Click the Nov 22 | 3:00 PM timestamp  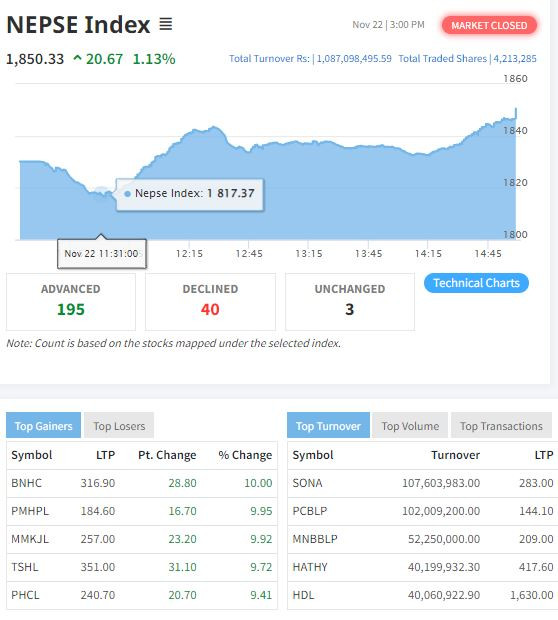388,25
